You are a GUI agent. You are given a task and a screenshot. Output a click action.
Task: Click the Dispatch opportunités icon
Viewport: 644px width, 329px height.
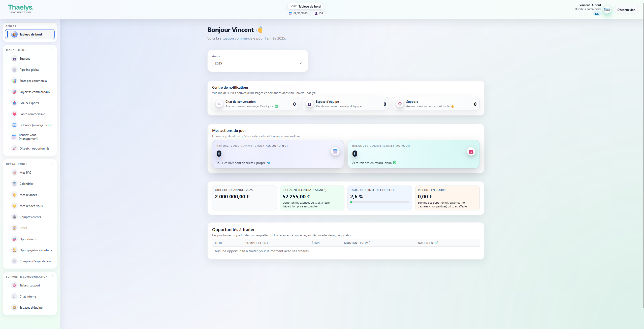pyautogui.click(x=14, y=149)
